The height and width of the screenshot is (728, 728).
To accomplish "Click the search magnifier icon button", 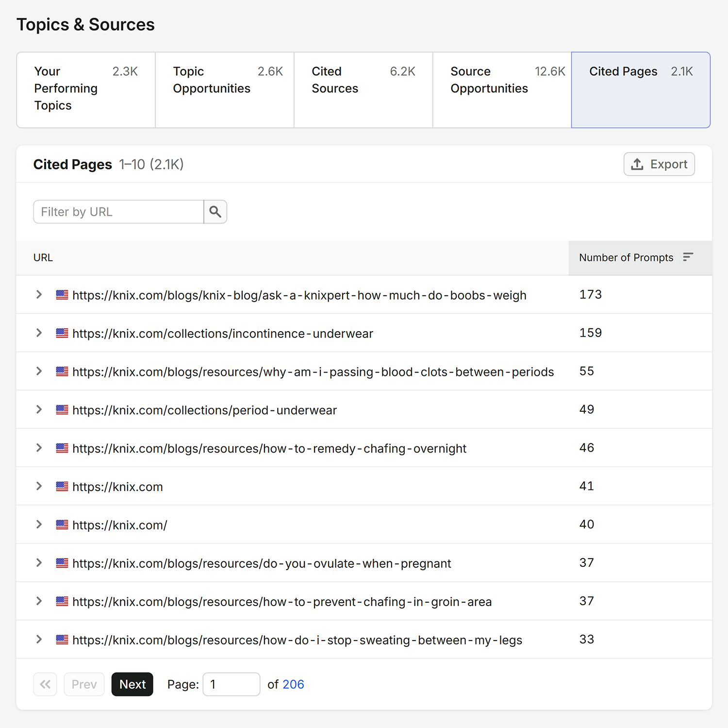I will (x=215, y=212).
